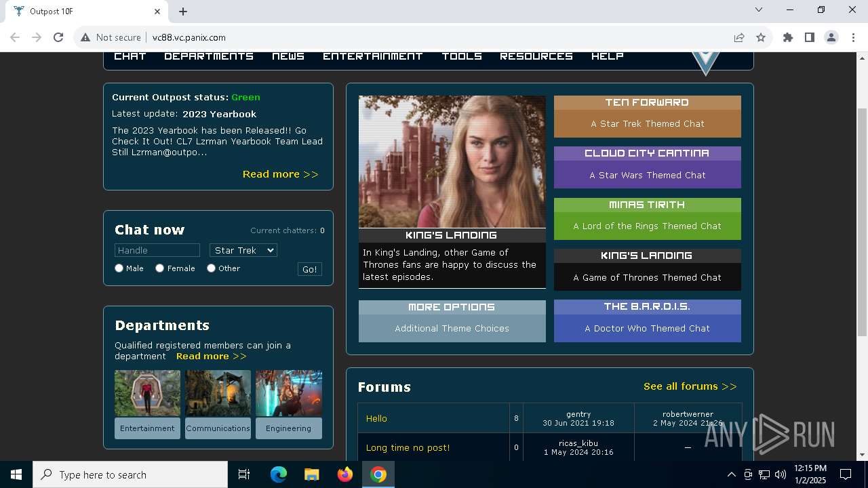868x488 pixels.
Task: Open the Chrome profile avatar icon
Action: tap(831, 37)
